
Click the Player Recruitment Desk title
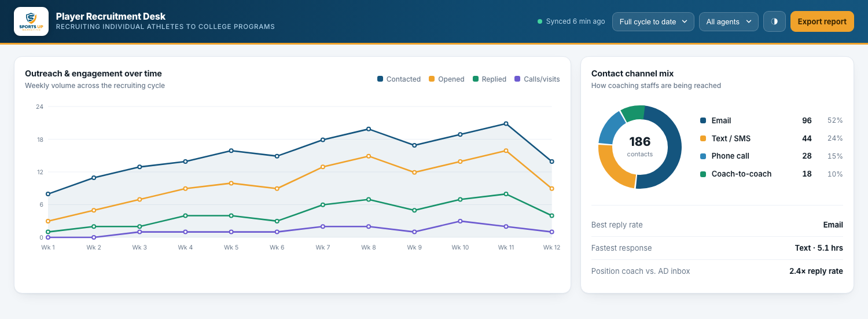pyautogui.click(x=111, y=16)
